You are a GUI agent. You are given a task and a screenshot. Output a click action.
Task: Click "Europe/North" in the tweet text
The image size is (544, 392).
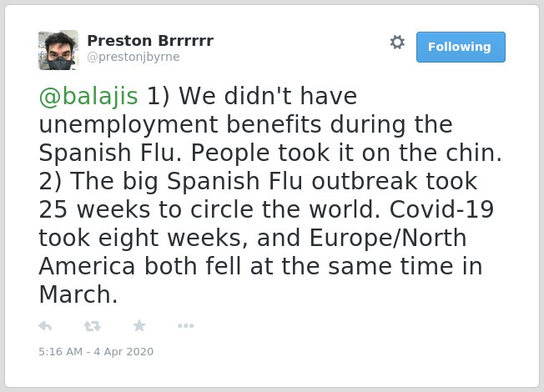387,238
